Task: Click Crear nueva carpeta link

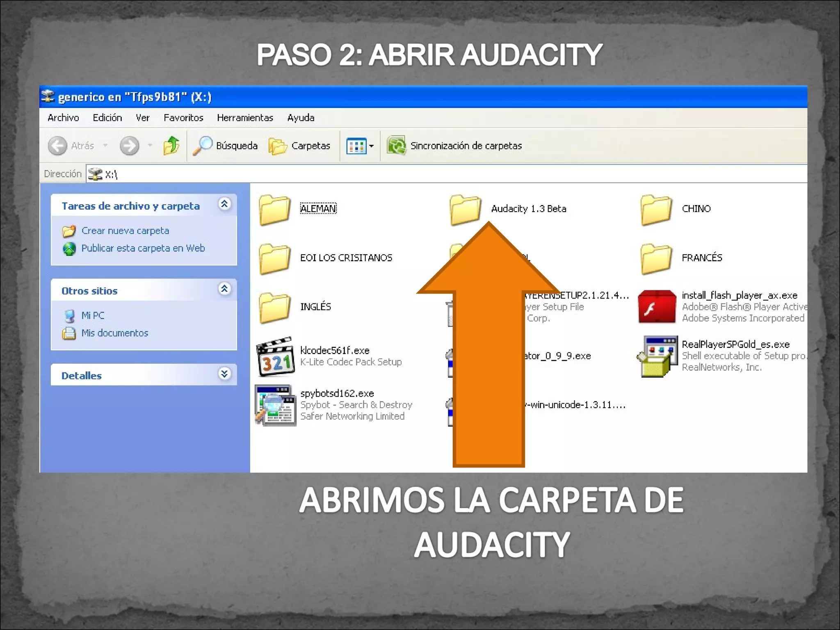Action: tap(125, 231)
